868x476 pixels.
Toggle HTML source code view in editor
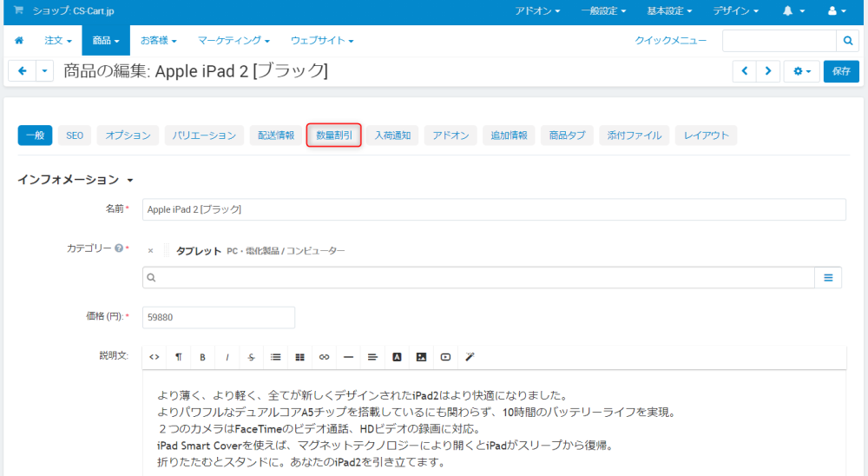(x=155, y=357)
